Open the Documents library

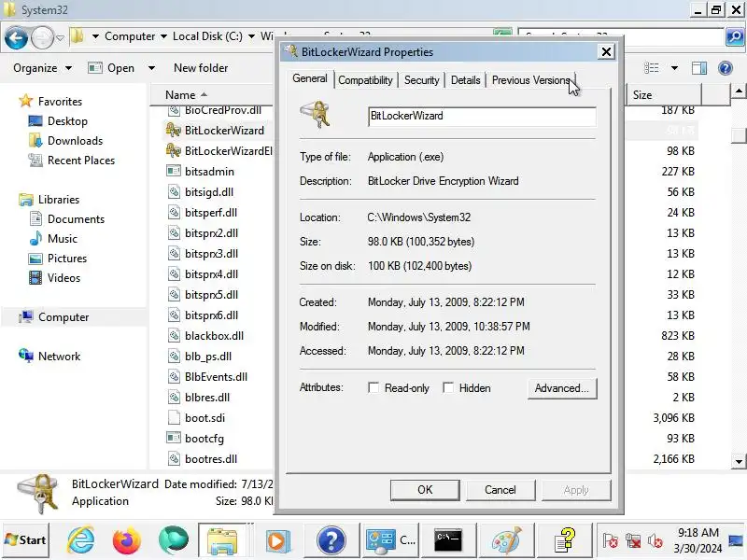pos(76,218)
